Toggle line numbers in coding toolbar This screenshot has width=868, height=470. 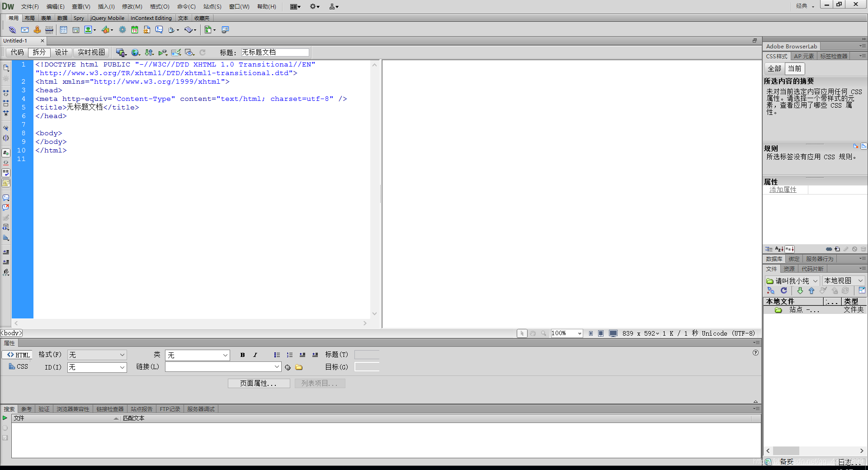[6, 153]
